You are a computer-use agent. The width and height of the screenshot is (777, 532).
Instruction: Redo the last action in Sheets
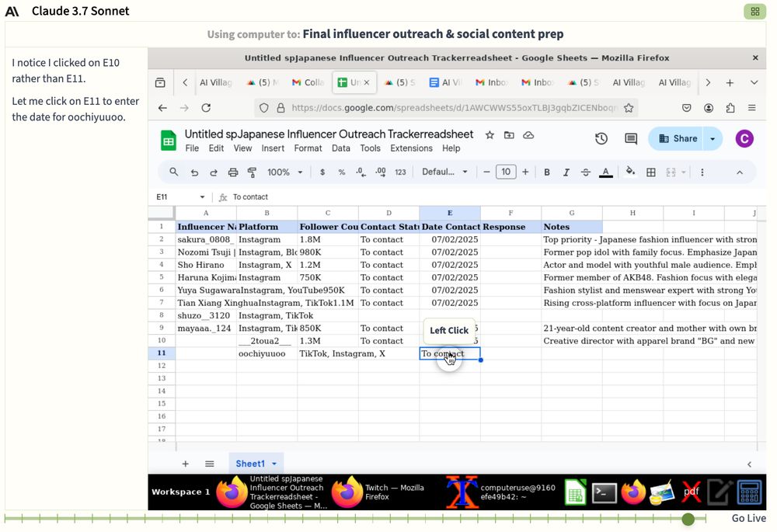coord(214,172)
